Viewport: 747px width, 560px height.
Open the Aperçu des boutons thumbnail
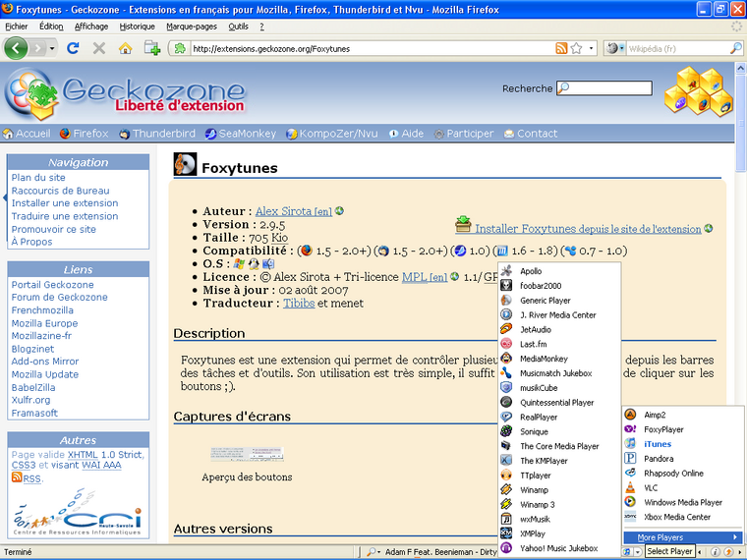click(x=248, y=454)
